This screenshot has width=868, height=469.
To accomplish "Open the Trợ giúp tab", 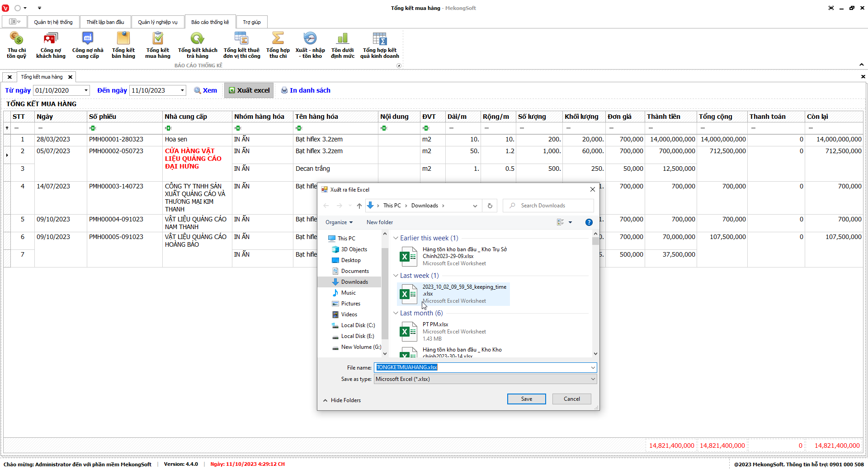I will 251,22.
